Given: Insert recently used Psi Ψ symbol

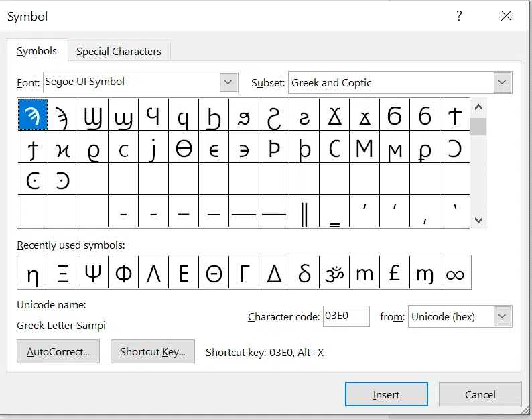Looking at the screenshot, I should click(93, 272).
